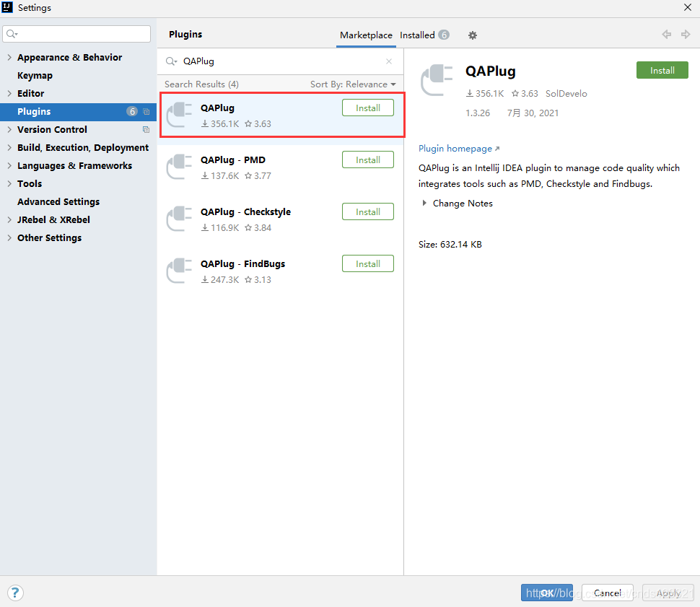Expand the Version Control node

click(x=9, y=129)
